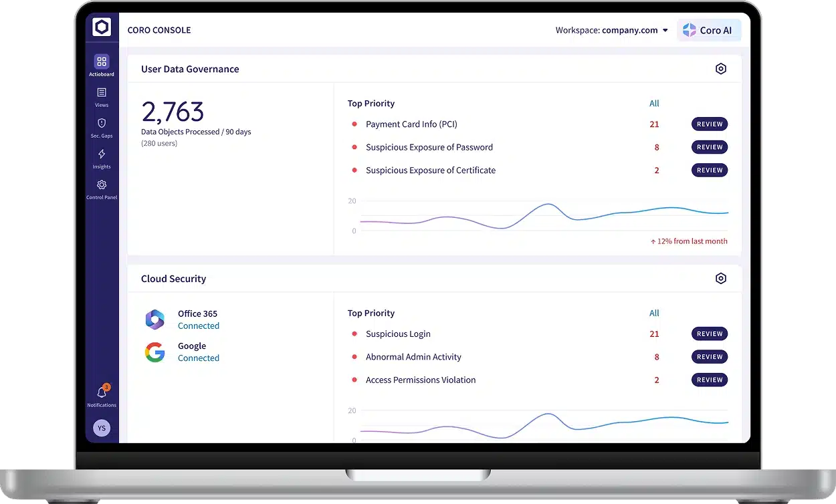The width and height of the screenshot is (836, 504).
Task: Review Payment Card Info (PCI) tickets
Action: click(709, 124)
